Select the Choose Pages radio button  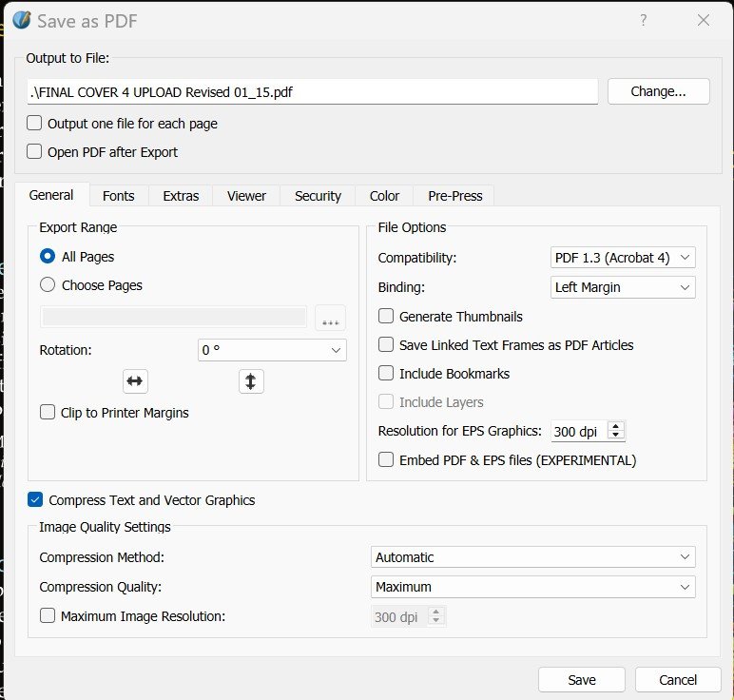(x=48, y=285)
